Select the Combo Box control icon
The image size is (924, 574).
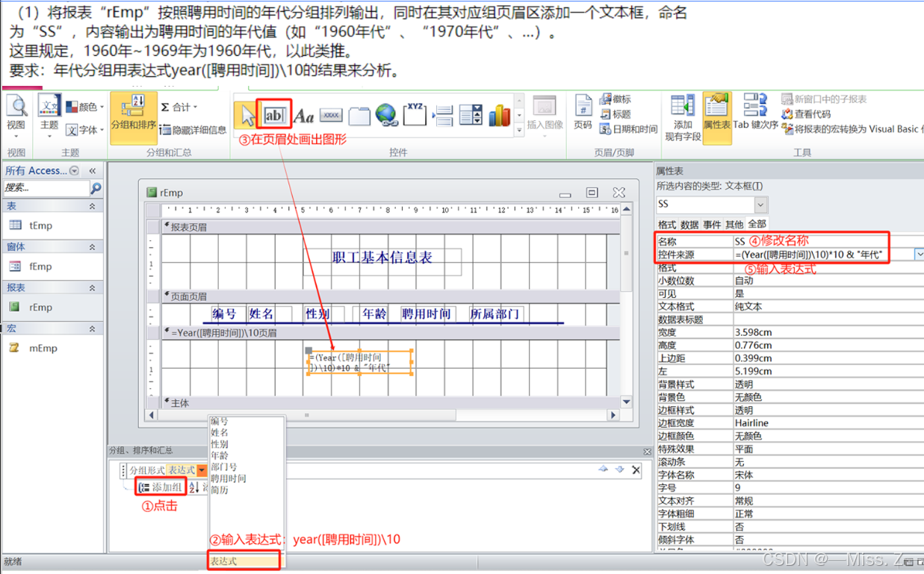point(471,115)
